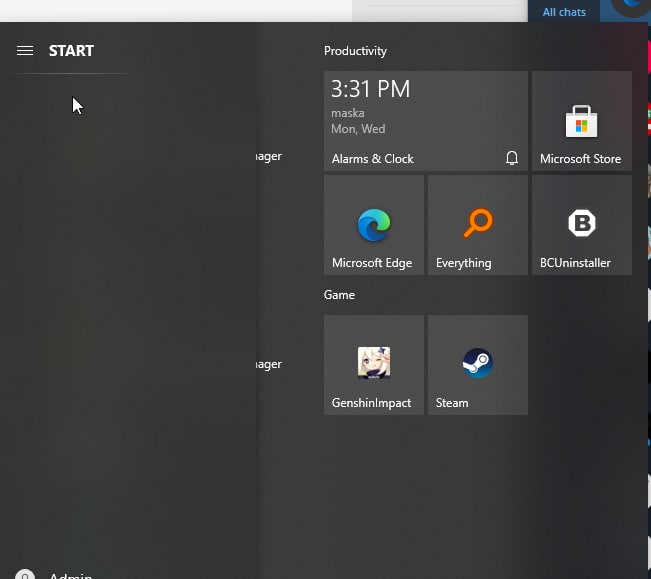Click the maska alarm name text
The width and height of the screenshot is (651, 579).
(348, 113)
